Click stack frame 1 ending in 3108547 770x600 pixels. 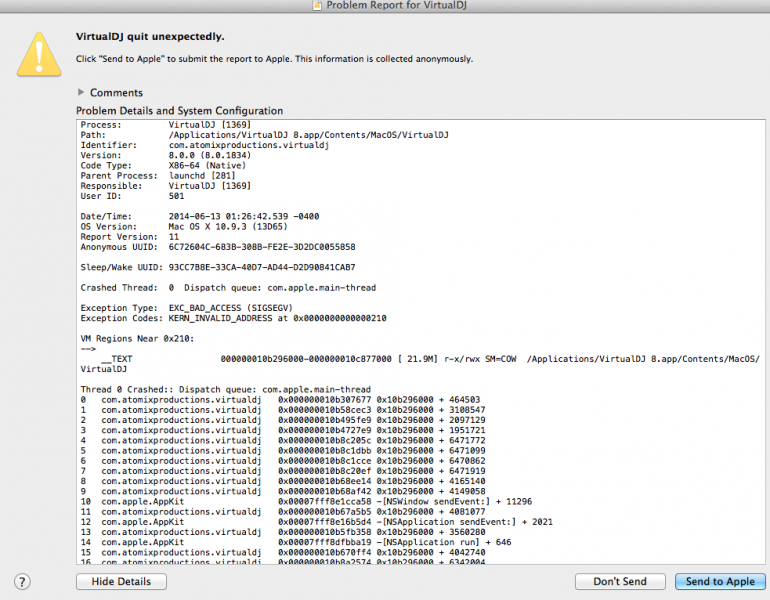coord(282,410)
